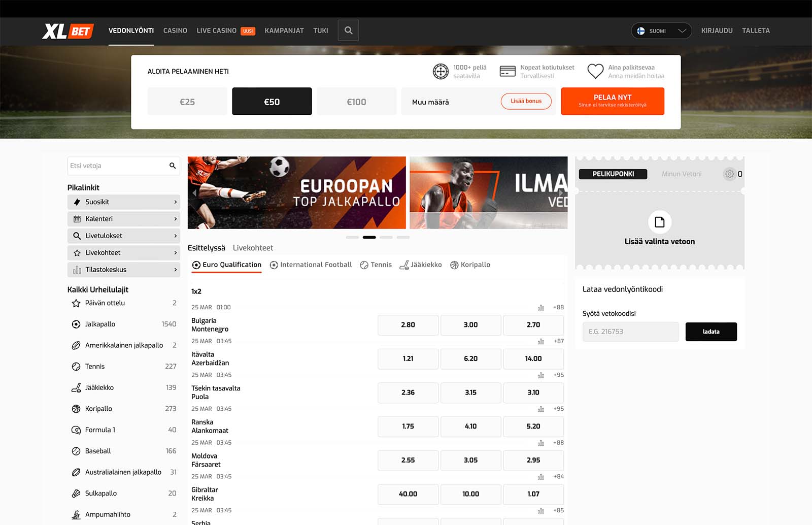Select the €100 deposit amount

point(356,102)
